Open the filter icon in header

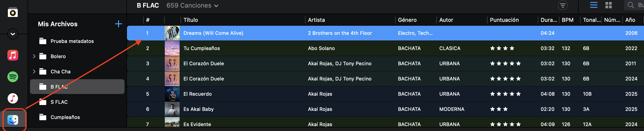tap(563, 5)
